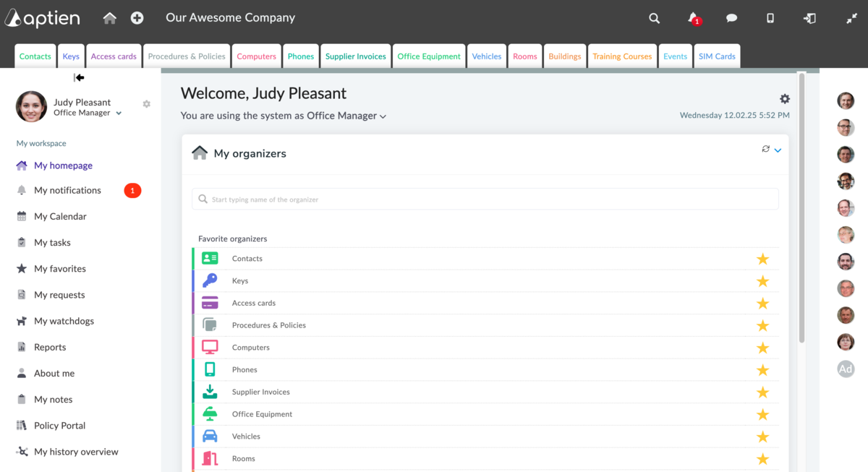Image resolution: width=868 pixels, height=472 pixels.
Task: Click Judy Pleasant's profile photo
Action: [31, 107]
